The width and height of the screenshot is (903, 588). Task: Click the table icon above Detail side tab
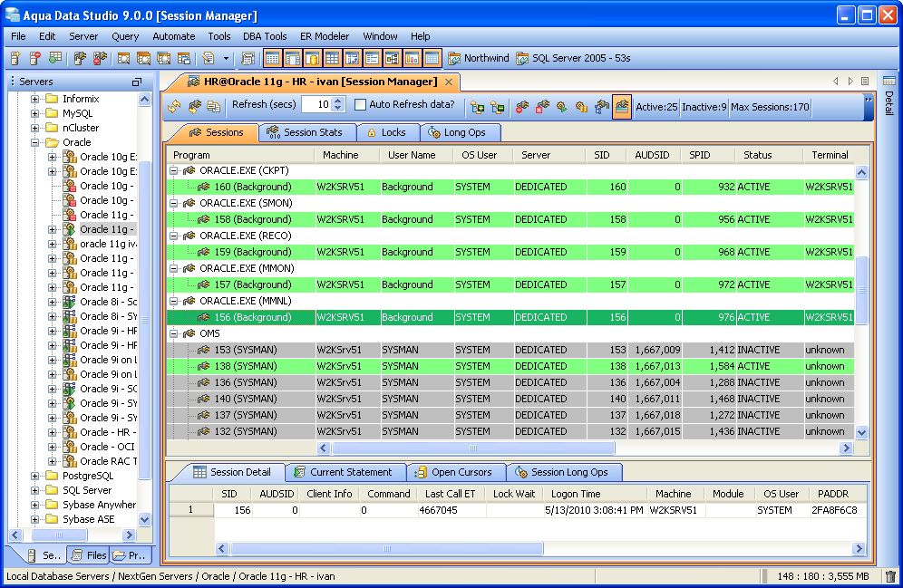889,81
